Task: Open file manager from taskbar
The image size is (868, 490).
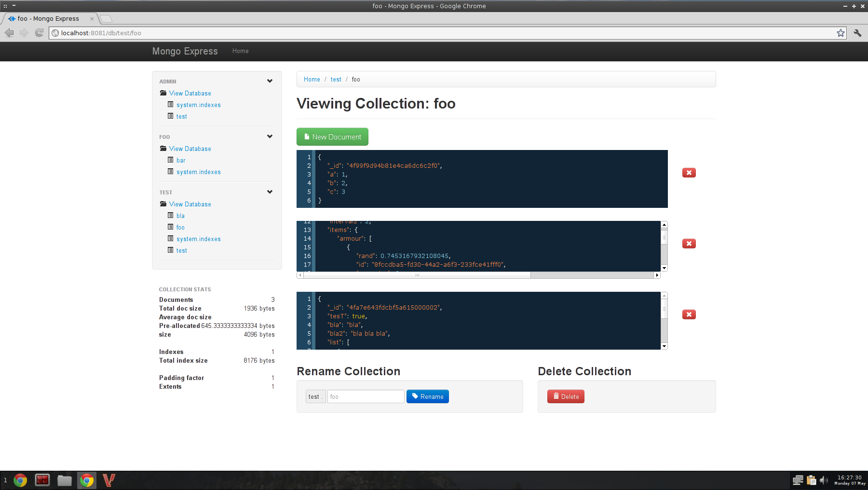Action: pos(65,480)
